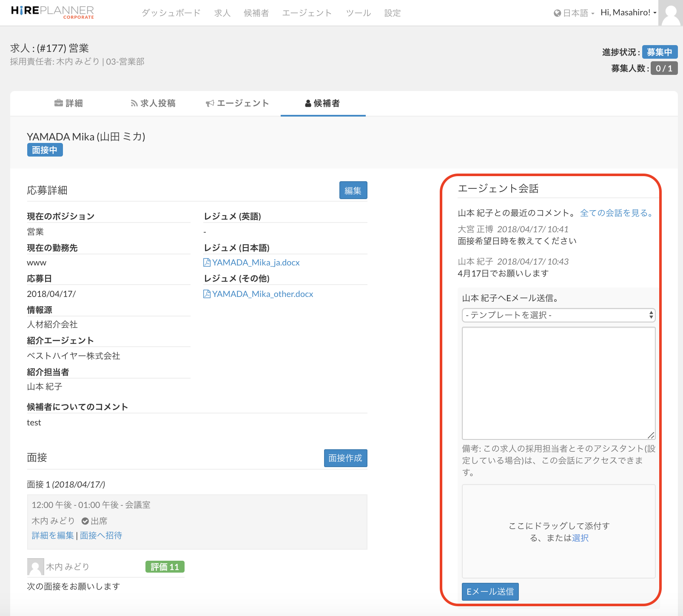
Task: Click the globe icon beside 日本語
Action: coord(557,13)
